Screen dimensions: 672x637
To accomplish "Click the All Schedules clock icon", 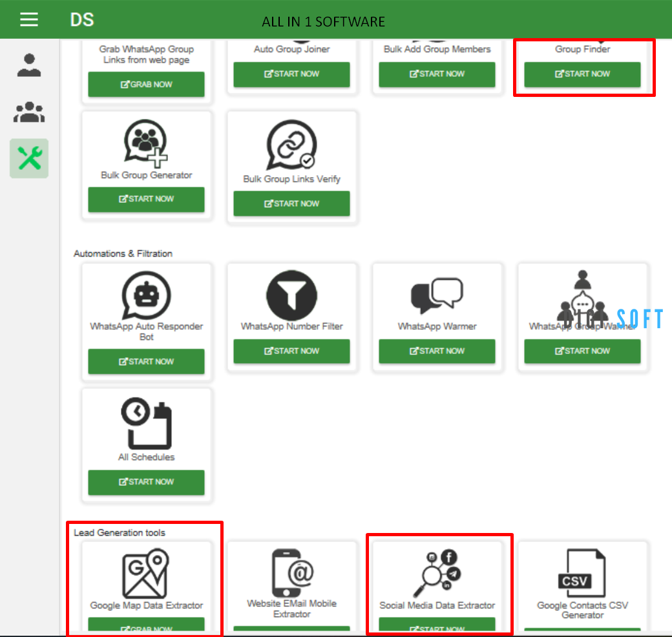I will (146, 423).
